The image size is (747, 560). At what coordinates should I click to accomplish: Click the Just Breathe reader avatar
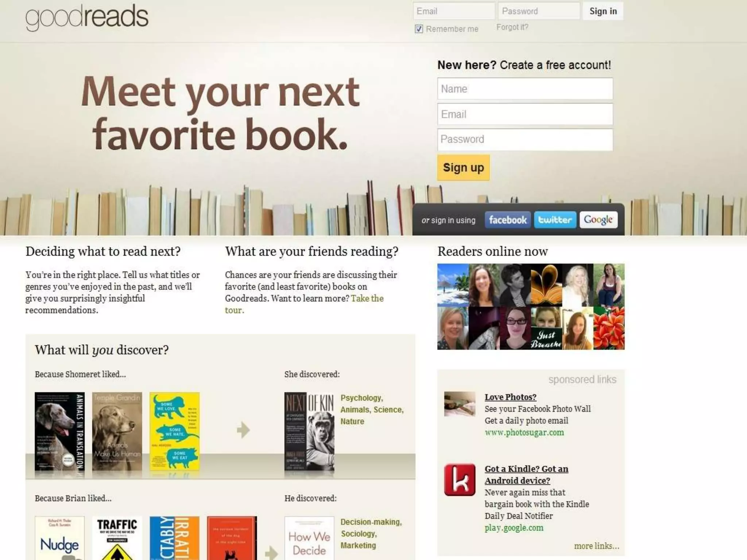[546, 328]
